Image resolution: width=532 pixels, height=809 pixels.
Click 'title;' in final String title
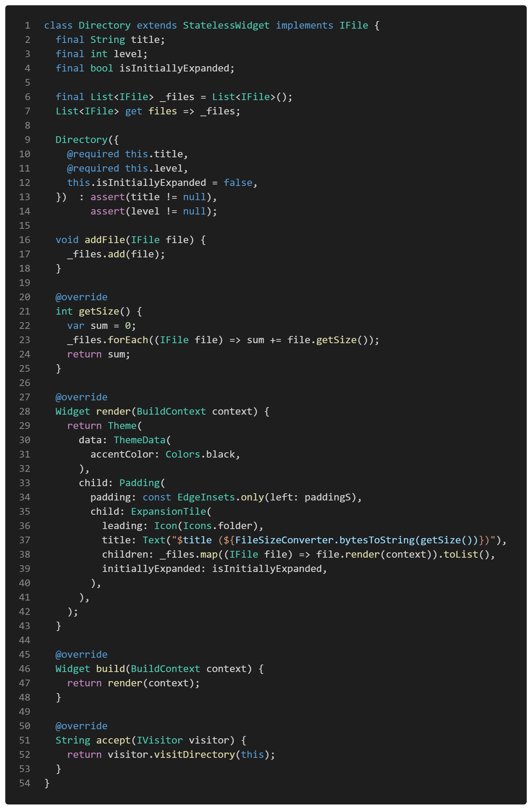tap(148, 40)
